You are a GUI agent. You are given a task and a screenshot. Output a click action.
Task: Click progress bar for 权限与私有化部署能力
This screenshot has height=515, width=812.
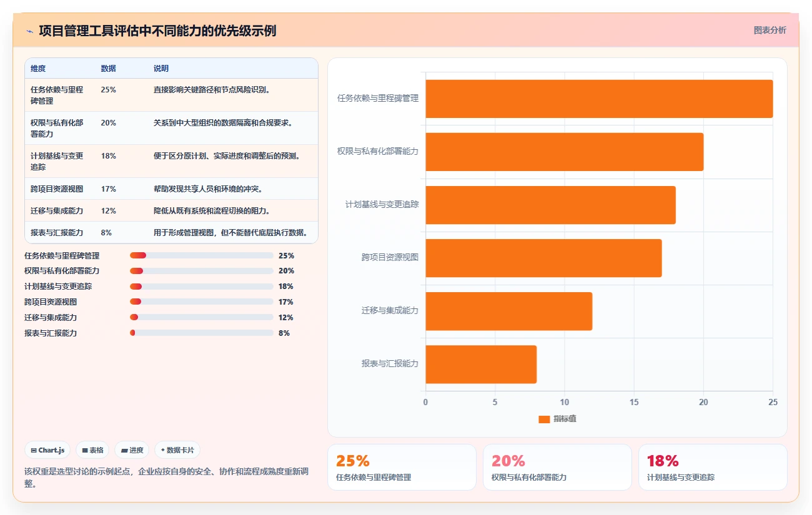point(202,271)
